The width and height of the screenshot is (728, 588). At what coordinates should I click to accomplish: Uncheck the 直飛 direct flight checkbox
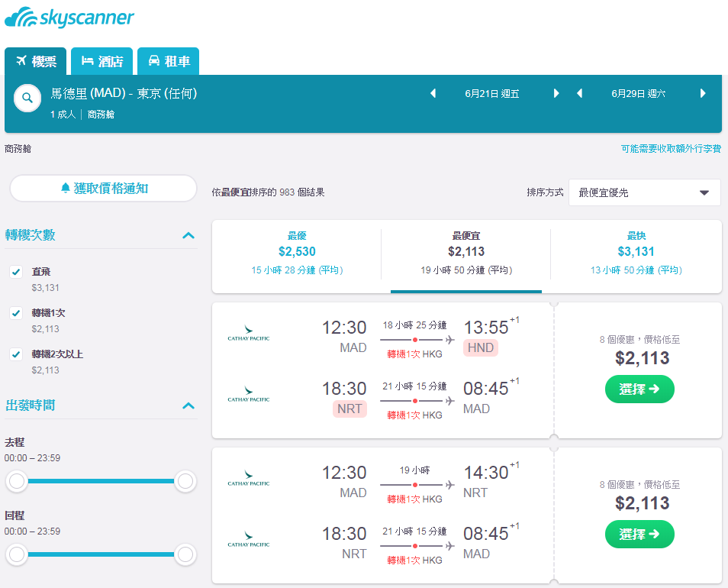click(16, 272)
